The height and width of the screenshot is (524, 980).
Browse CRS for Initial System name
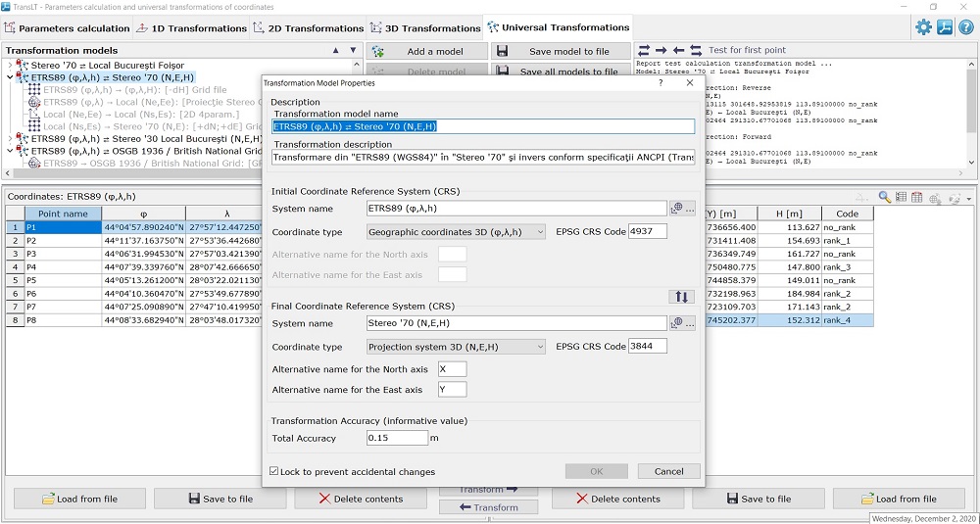pyautogui.click(x=682, y=209)
